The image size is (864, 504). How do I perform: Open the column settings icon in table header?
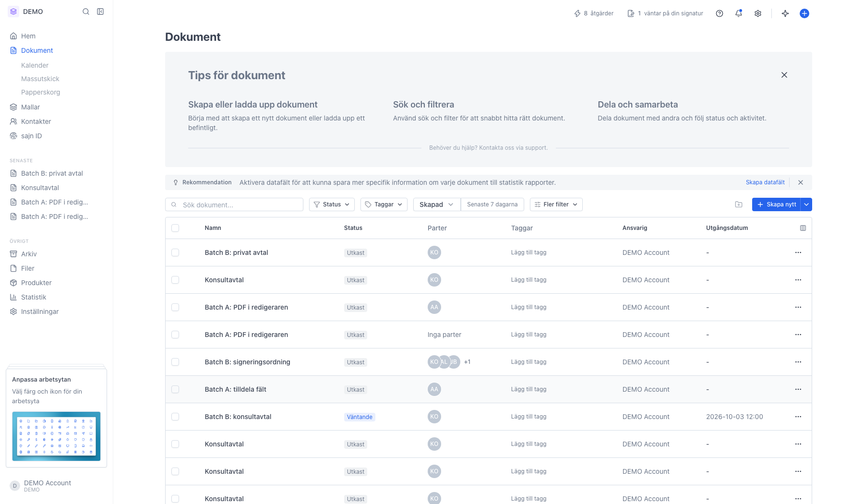click(x=803, y=228)
